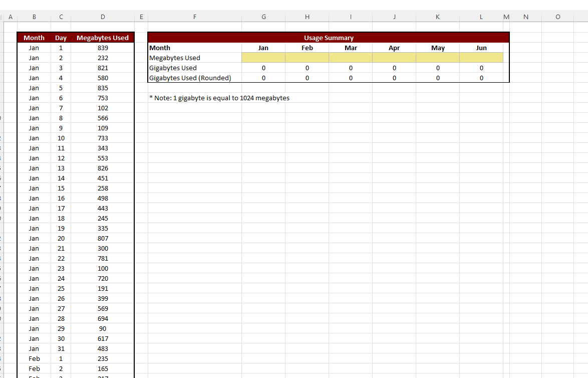This screenshot has width=588, height=378.
Task: Click the value 835 for Jan day 5
Action: [x=103, y=88]
